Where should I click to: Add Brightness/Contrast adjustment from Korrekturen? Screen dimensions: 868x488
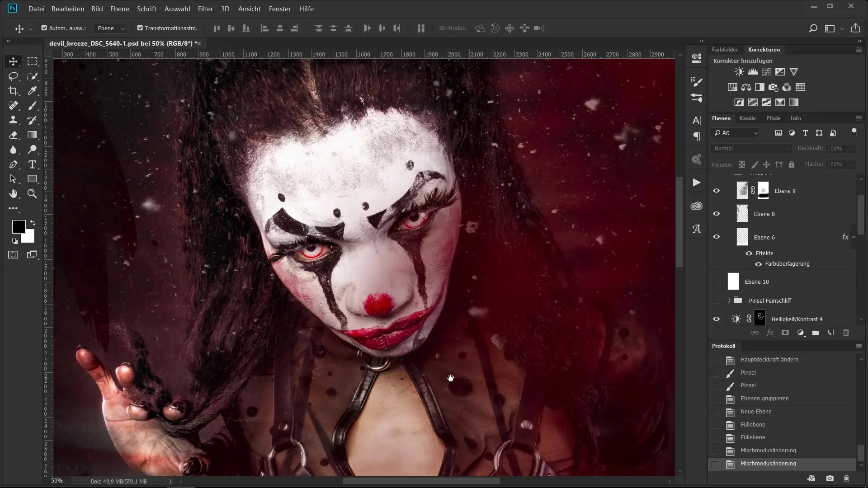(x=739, y=72)
